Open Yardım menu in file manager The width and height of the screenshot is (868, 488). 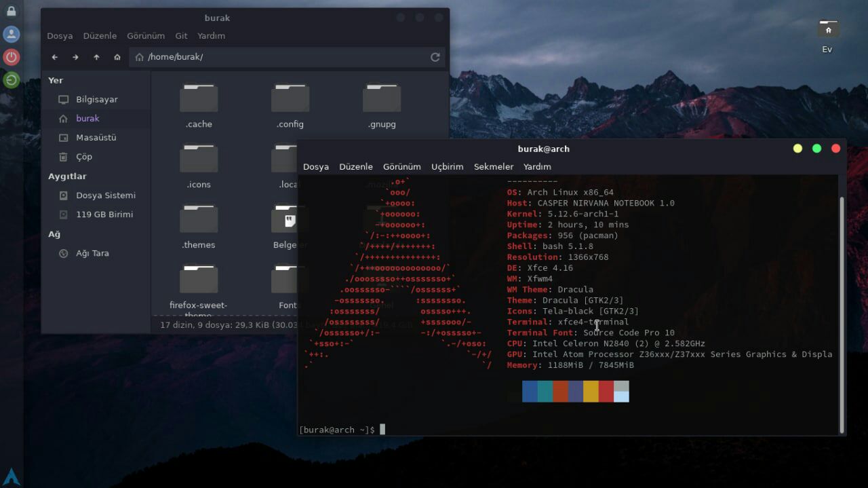212,35
